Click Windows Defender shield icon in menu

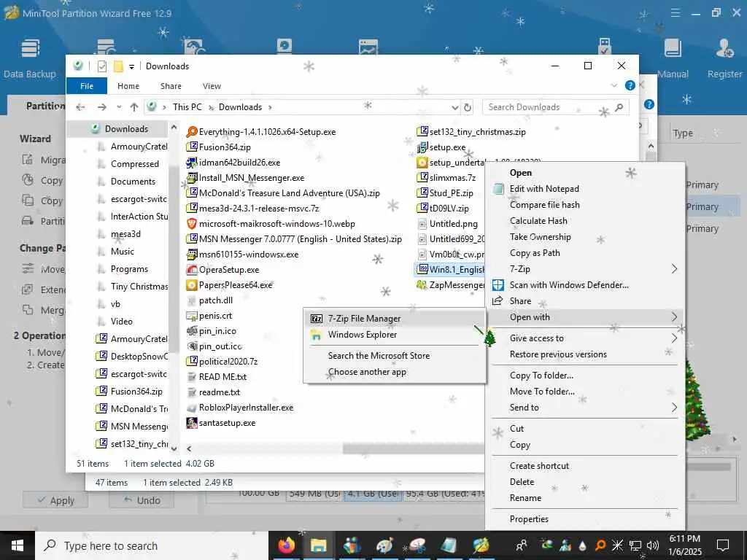[498, 285]
